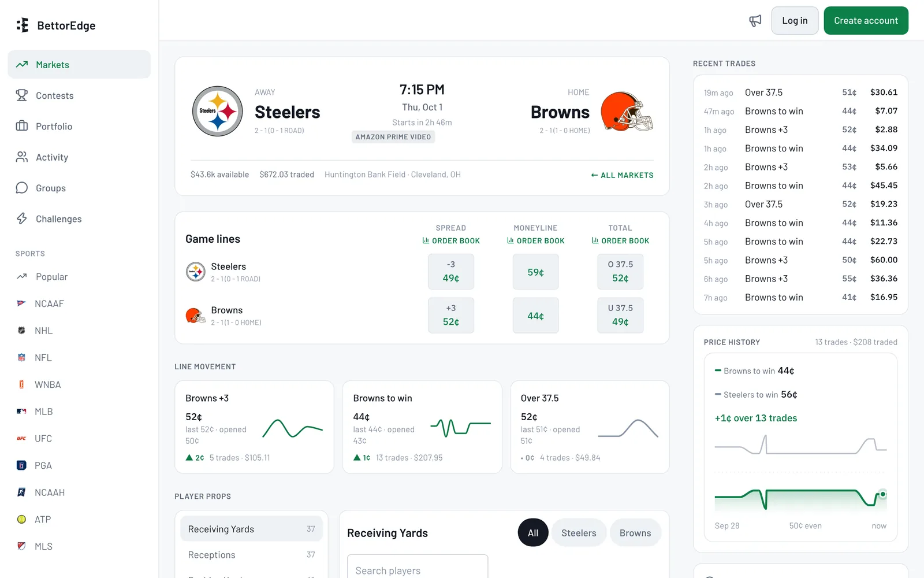Open Groups chat in sidebar
Viewport: 924px width, 578px height.
pos(79,188)
